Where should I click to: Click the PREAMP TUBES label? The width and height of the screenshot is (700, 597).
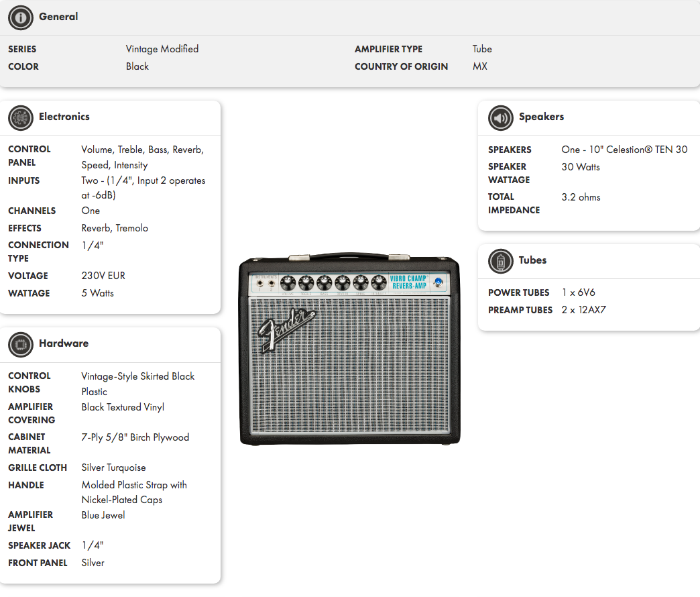520,310
